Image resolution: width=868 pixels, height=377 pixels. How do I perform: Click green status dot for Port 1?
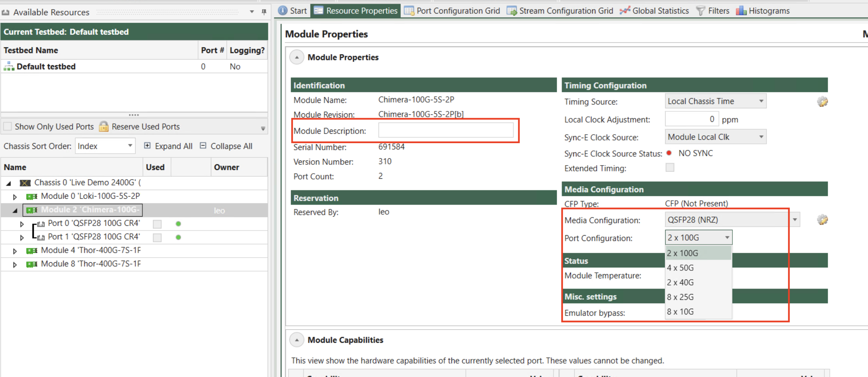pyautogui.click(x=178, y=237)
